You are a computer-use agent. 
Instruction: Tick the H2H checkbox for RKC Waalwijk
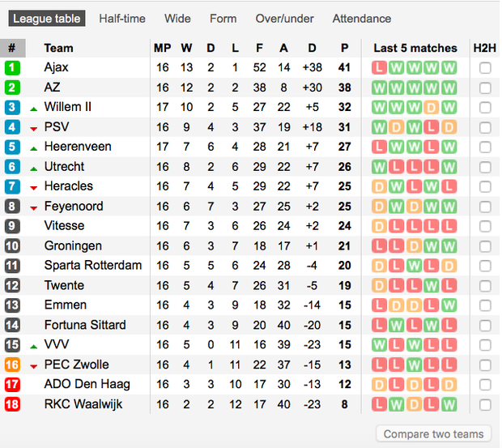[485, 404]
